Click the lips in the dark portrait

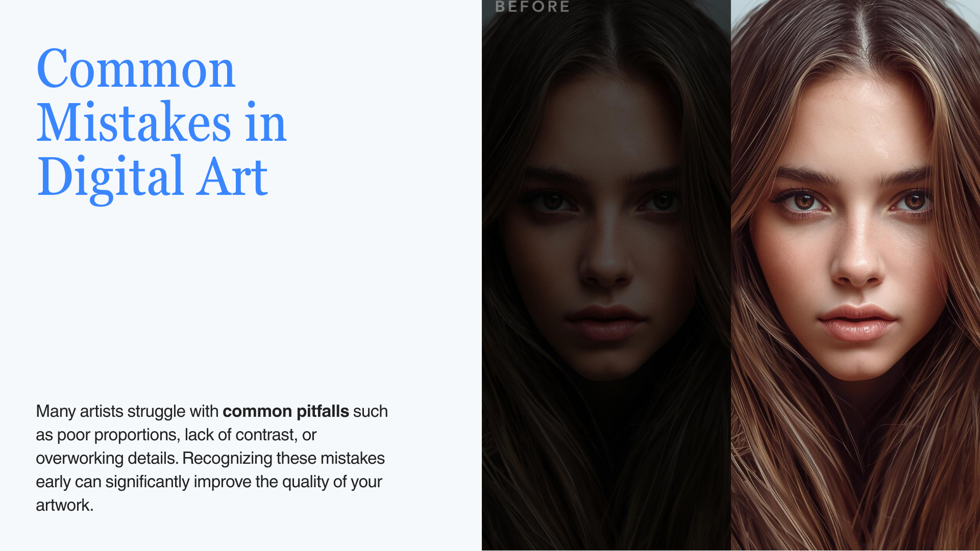coord(605,323)
